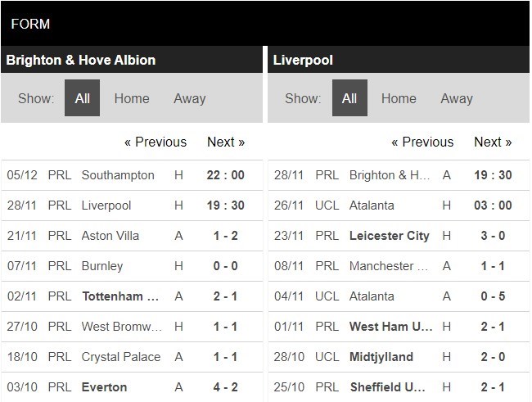This screenshot has width=532, height=402.
Task: Open Everton 4 - 2 match row
Action: pos(104,387)
